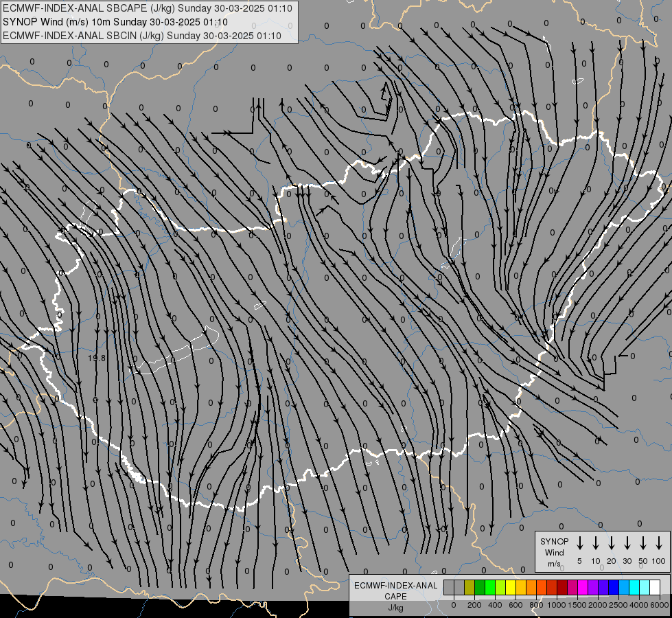Click the Wind label in SYNOP legend
672x618 pixels.
(x=554, y=552)
